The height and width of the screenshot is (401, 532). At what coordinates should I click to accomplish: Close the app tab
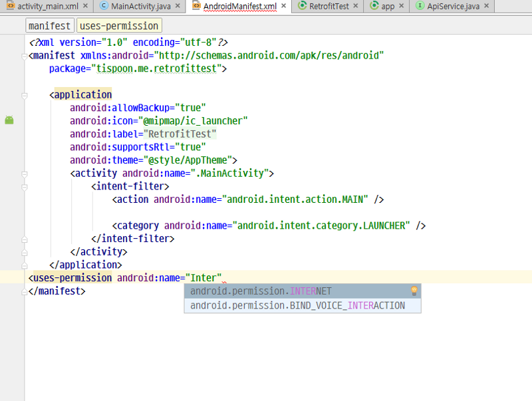402,6
